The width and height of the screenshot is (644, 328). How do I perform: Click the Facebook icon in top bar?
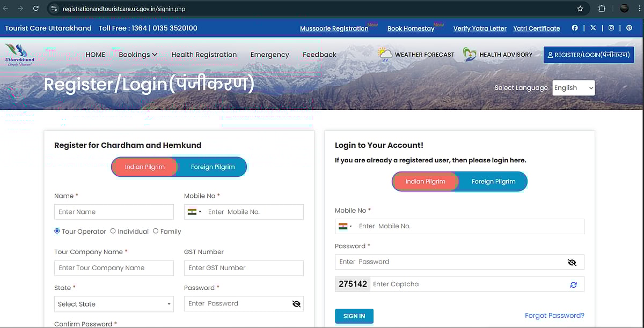tap(575, 28)
